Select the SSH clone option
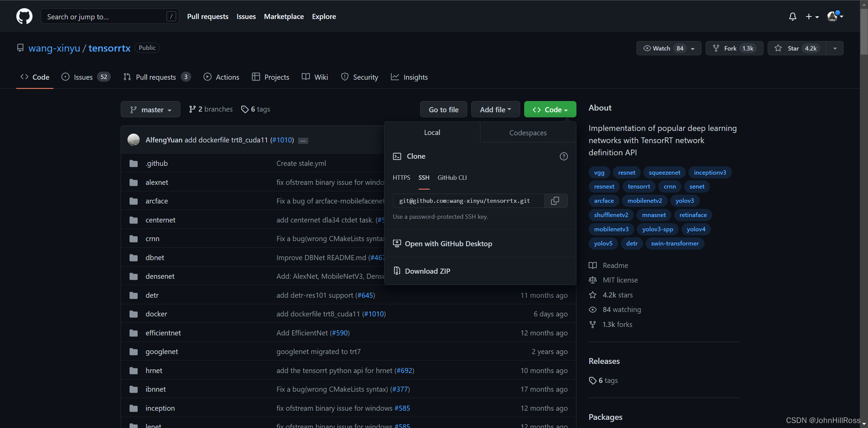This screenshot has width=868, height=428. pyautogui.click(x=424, y=178)
